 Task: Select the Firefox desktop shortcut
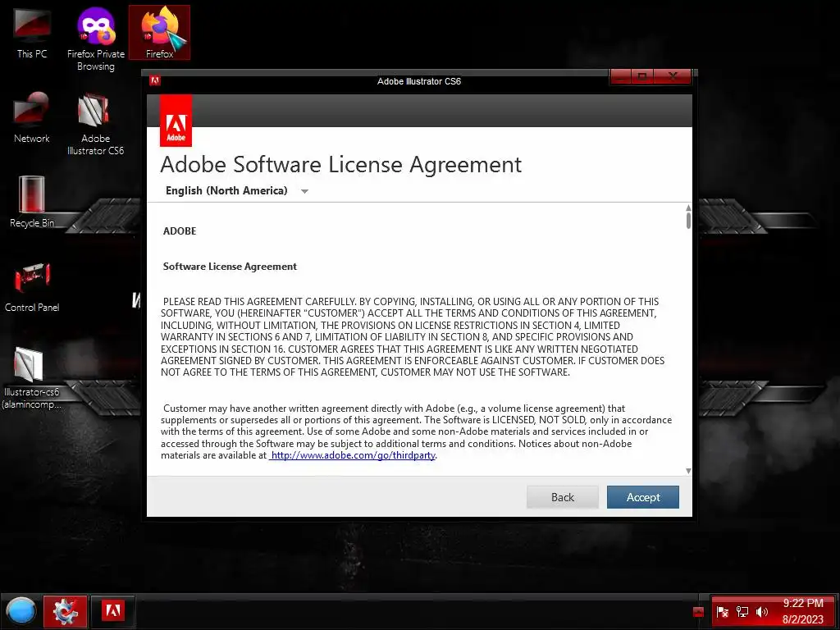click(160, 32)
